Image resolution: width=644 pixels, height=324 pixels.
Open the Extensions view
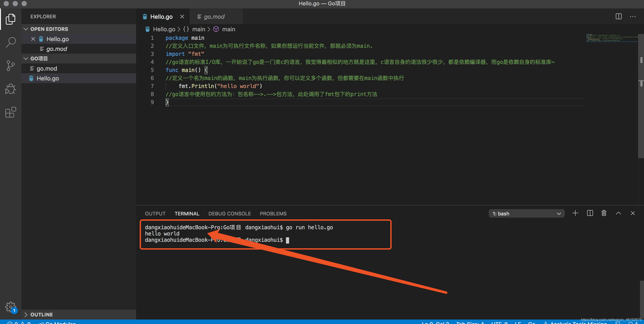11,112
